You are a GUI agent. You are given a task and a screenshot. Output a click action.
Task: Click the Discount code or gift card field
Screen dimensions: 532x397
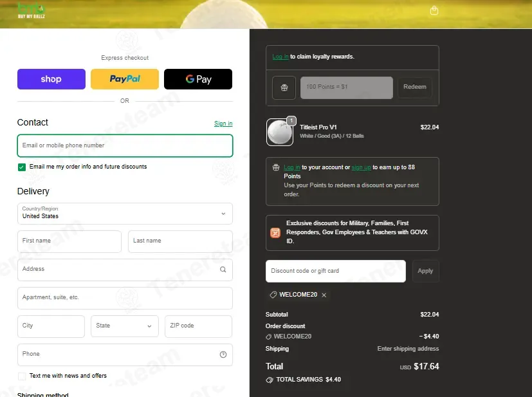tap(336, 271)
